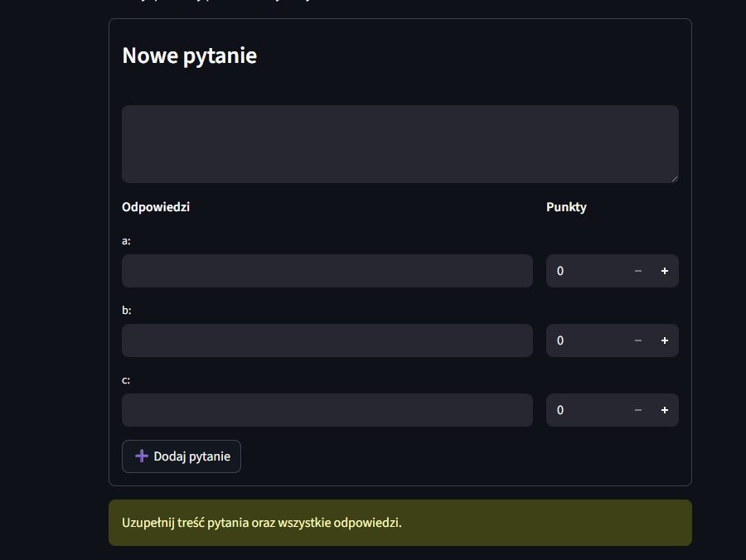The image size is (746, 560).
Task: Increase points for answer c
Action: coord(665,410)
